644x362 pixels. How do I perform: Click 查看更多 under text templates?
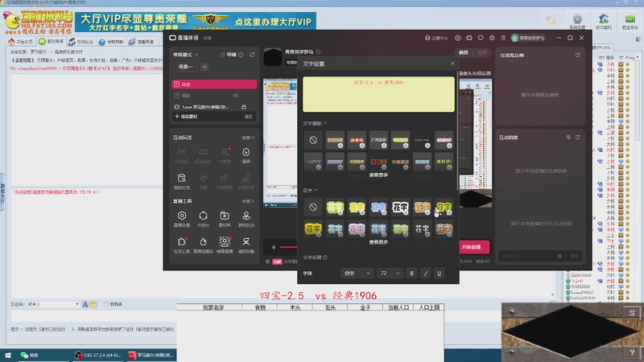pos(378,175)
